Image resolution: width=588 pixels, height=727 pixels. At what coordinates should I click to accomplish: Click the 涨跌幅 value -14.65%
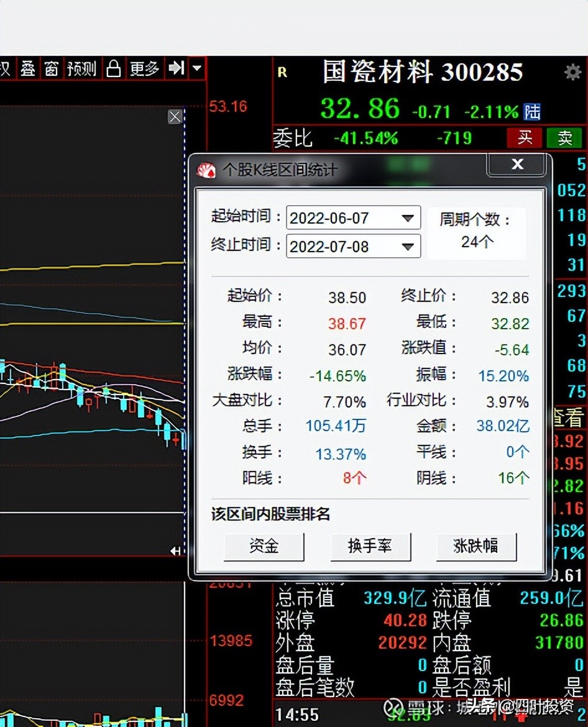coord(338,375)
